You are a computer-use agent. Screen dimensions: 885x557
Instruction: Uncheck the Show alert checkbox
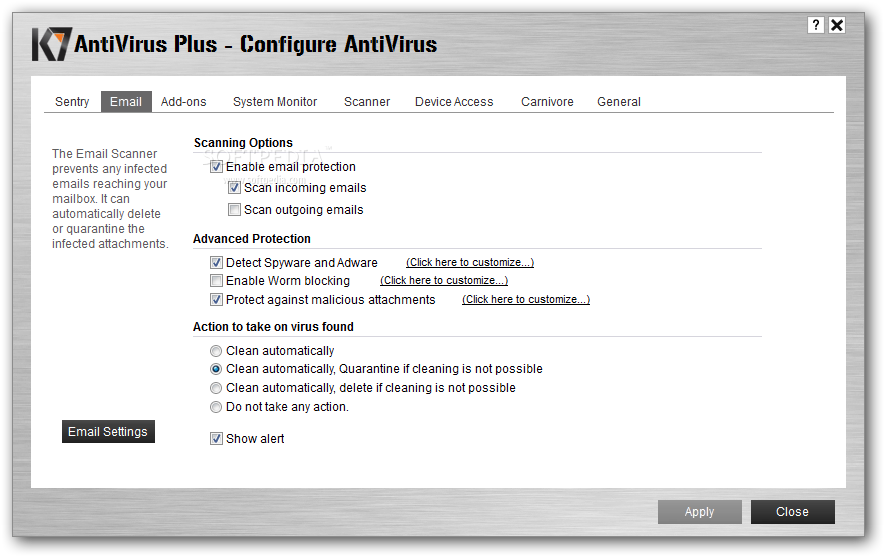pos(216,439)
